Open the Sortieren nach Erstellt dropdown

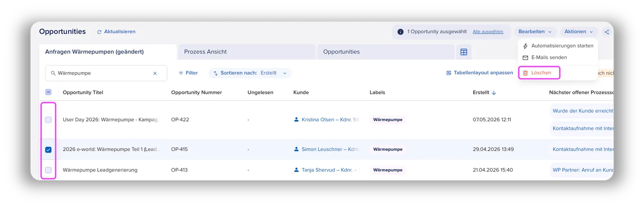point(250,73)
